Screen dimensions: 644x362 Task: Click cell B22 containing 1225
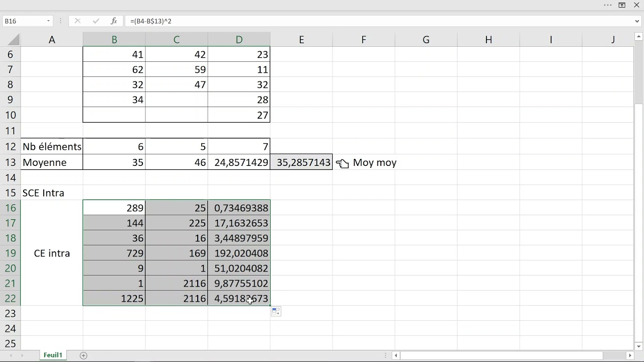coord(114,298)
